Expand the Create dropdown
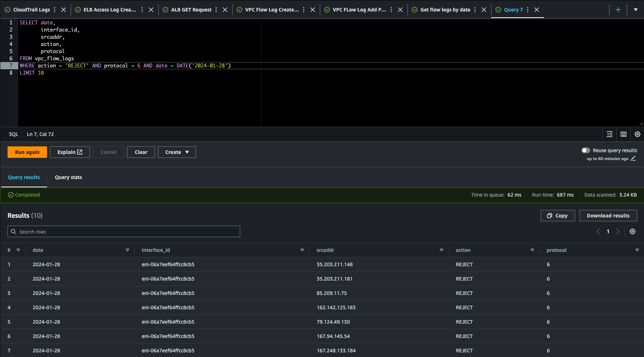Screen dimensions: 644x357 [177, 152]
